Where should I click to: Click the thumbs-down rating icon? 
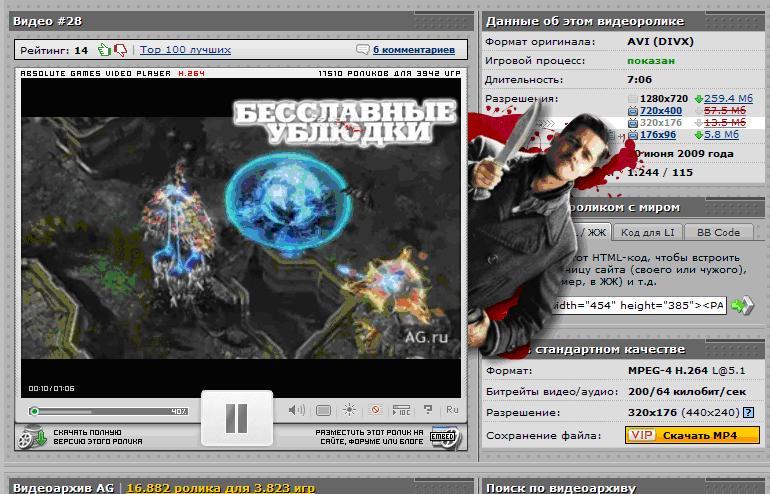[120, 50]
